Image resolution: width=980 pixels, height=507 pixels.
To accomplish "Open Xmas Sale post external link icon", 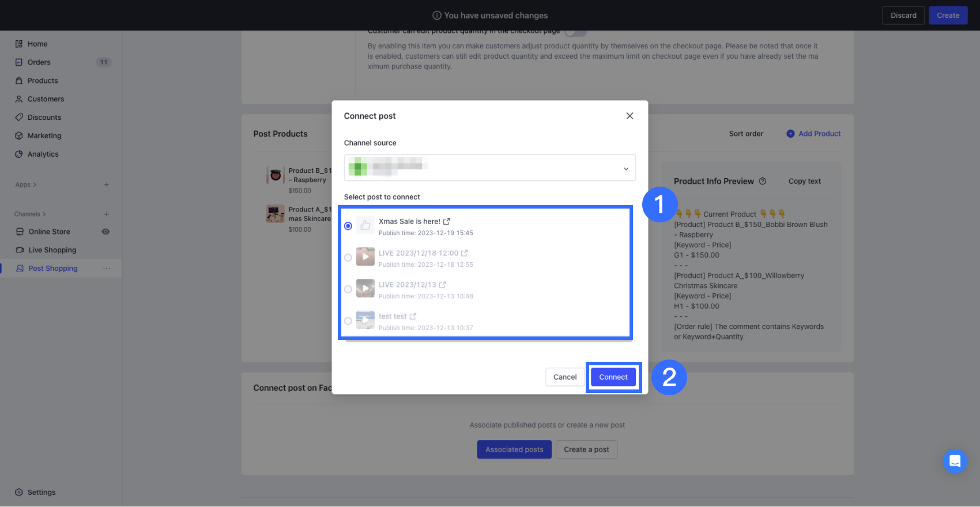I will tap(447, 221).
